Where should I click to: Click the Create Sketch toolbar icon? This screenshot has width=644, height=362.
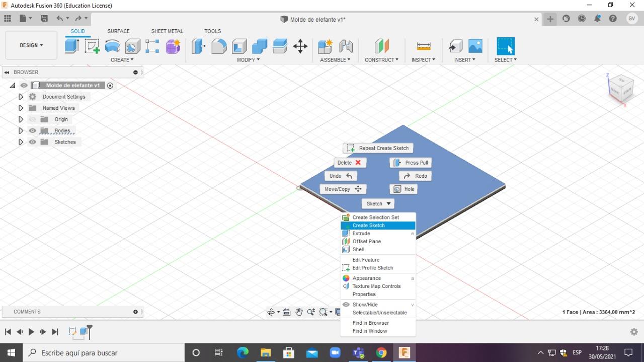[x=92, y=46]
